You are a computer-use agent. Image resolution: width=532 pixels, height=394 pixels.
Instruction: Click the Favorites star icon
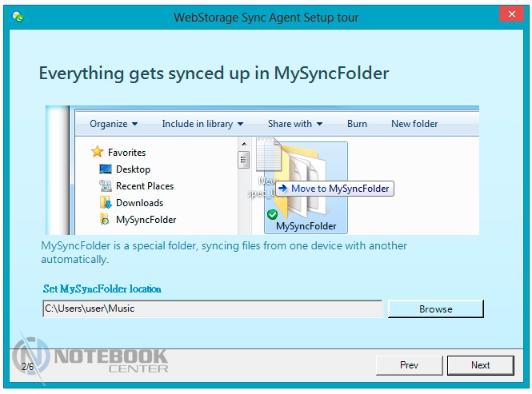point(98,152)
